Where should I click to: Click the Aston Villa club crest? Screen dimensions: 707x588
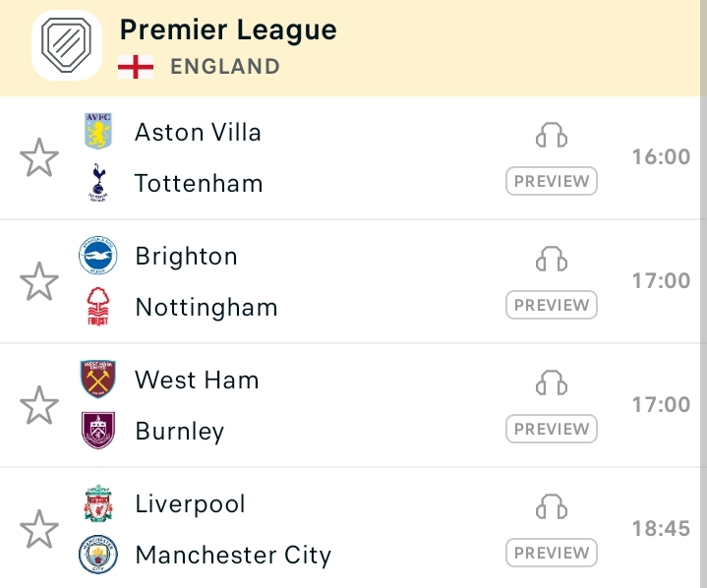point(98,131)
